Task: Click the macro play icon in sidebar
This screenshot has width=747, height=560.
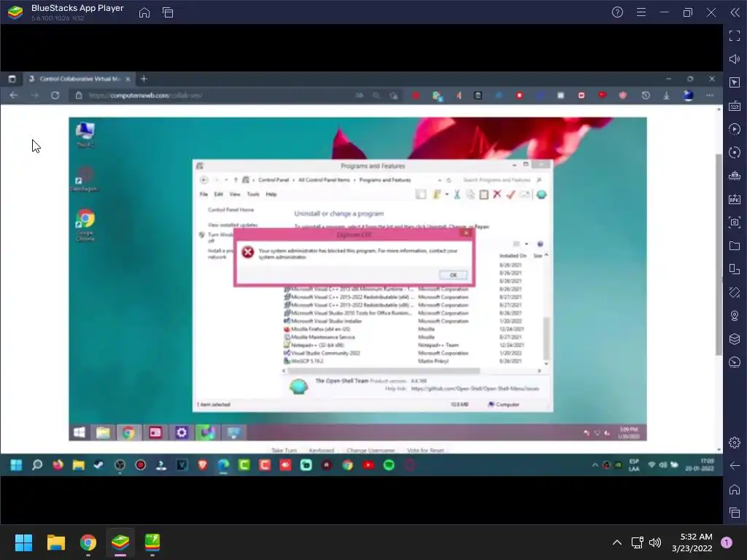Action: 734,129
